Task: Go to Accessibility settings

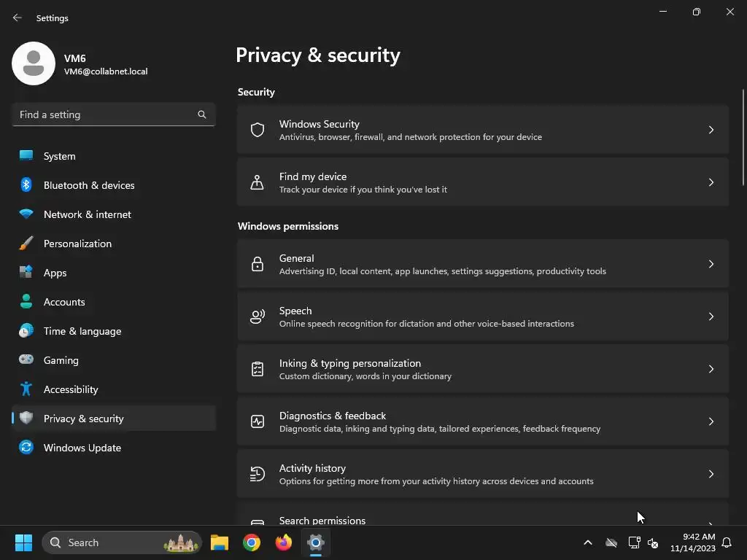Action: coord(70,389)
